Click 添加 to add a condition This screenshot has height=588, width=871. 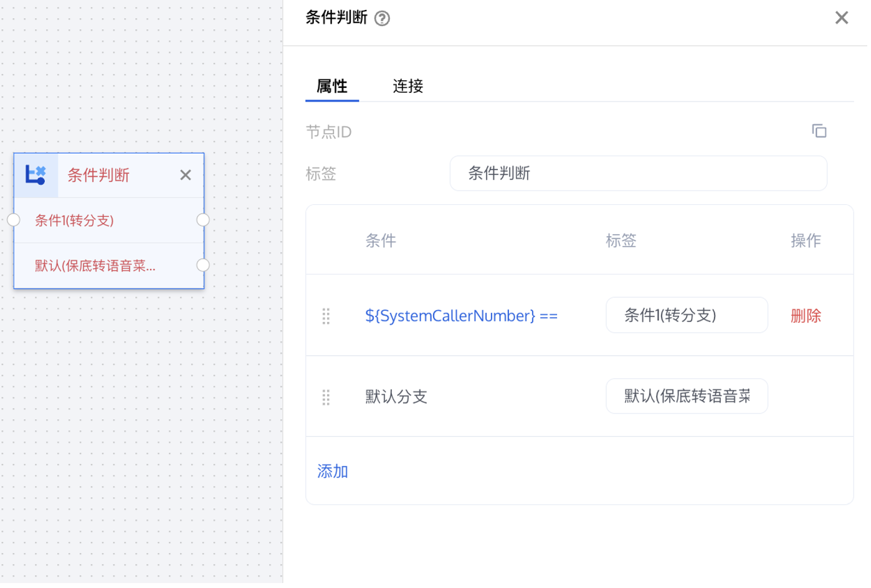click(333, 472)
